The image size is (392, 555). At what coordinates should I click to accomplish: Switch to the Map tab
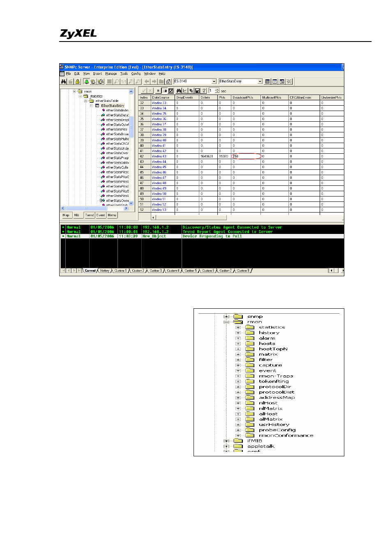(x=66, y=215)
